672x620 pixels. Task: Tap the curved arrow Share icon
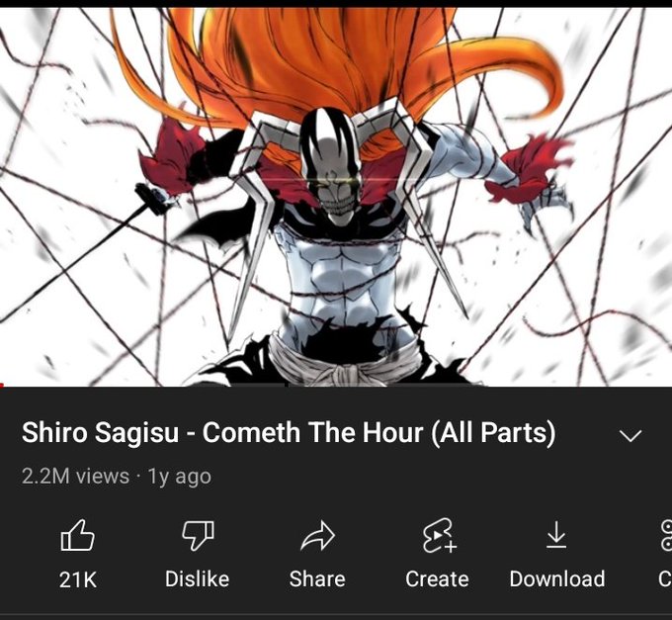pos(317,536)
